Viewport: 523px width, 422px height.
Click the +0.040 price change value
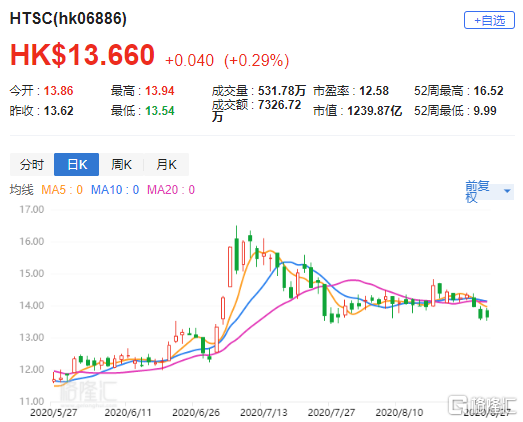(189, 60)
